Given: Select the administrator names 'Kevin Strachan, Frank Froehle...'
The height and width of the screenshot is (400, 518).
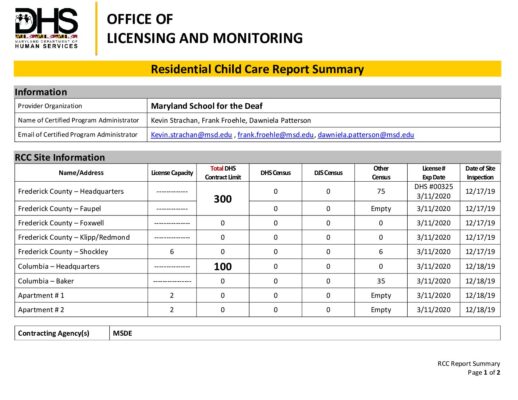Looking at the screenshot, I should pos(231,120).
